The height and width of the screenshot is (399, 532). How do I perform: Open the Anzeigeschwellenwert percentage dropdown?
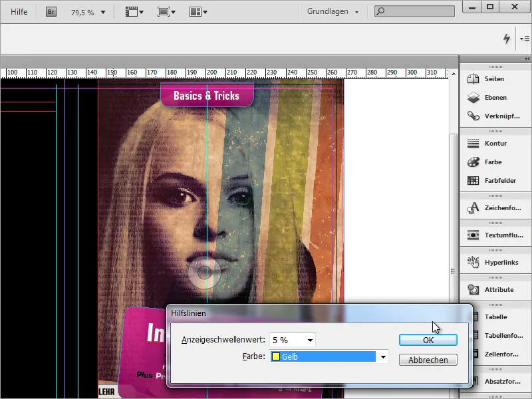310,340
